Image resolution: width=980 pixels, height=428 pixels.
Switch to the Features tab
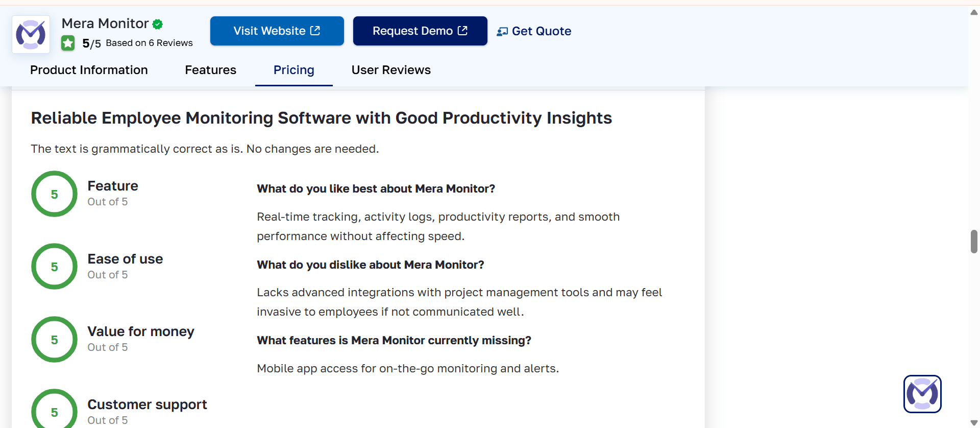point(211,70)
